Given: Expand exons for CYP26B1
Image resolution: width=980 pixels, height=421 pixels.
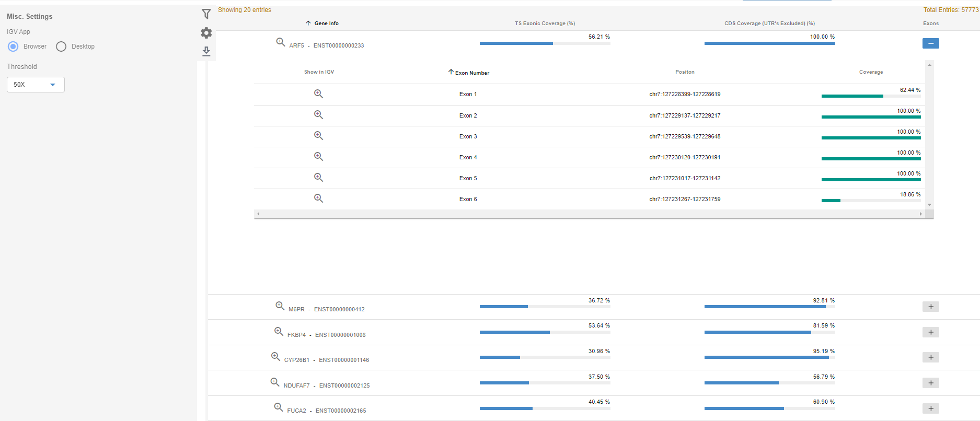Looking at the screenshot, I should pyautogui.click(x=930, y=357).
